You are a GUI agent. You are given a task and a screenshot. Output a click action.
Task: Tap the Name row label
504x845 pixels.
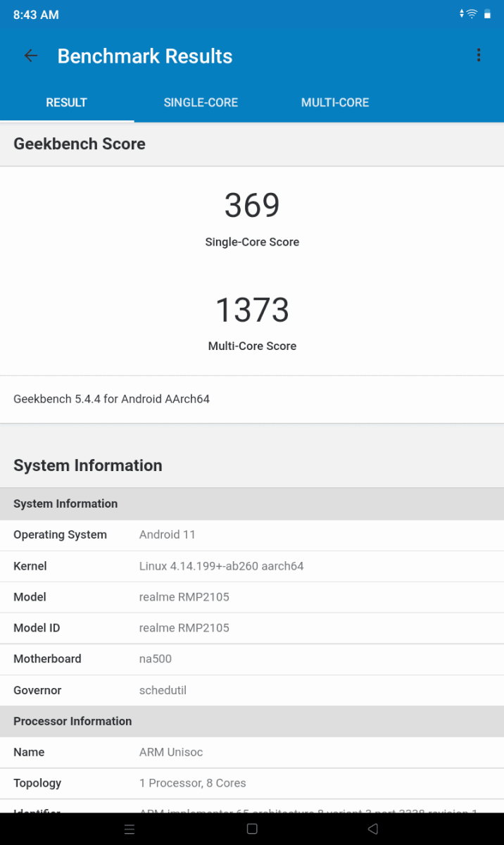[x=29, y=753]
